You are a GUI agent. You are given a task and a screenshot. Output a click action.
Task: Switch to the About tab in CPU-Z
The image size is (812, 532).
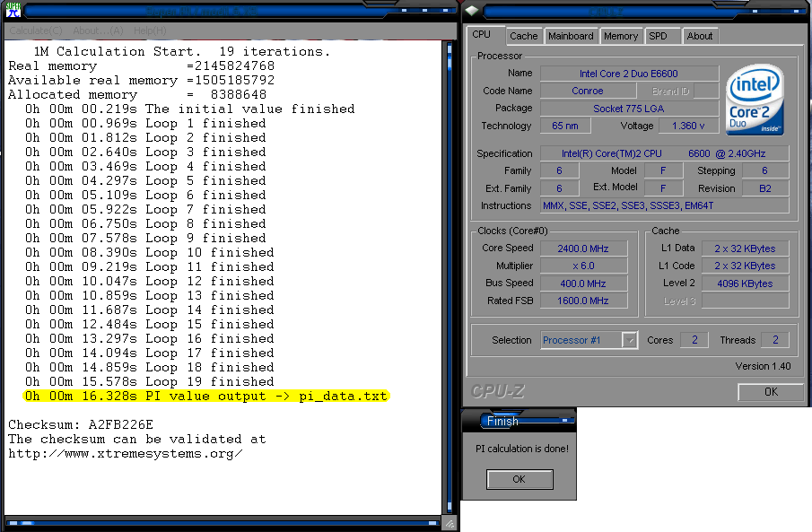[700, 36]
